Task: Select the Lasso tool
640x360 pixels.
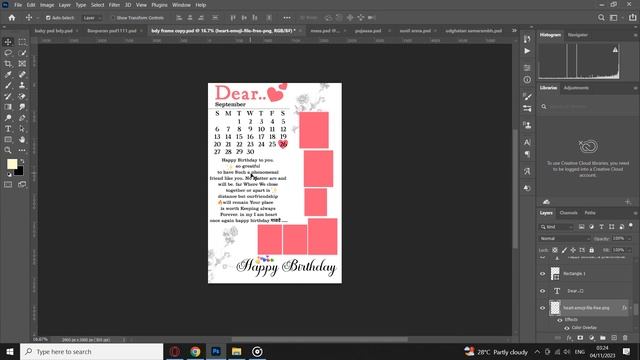Action: click(x=8, y=53)
